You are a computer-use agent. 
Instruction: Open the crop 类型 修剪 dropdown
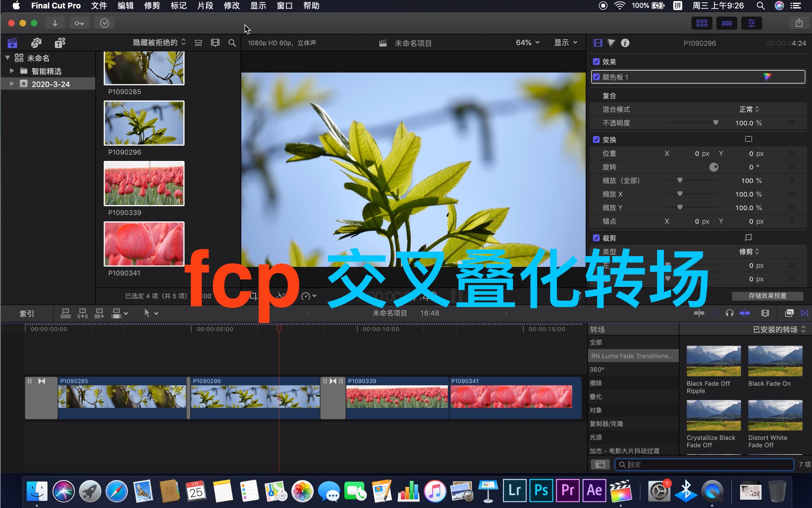click(x=749, y=251)
